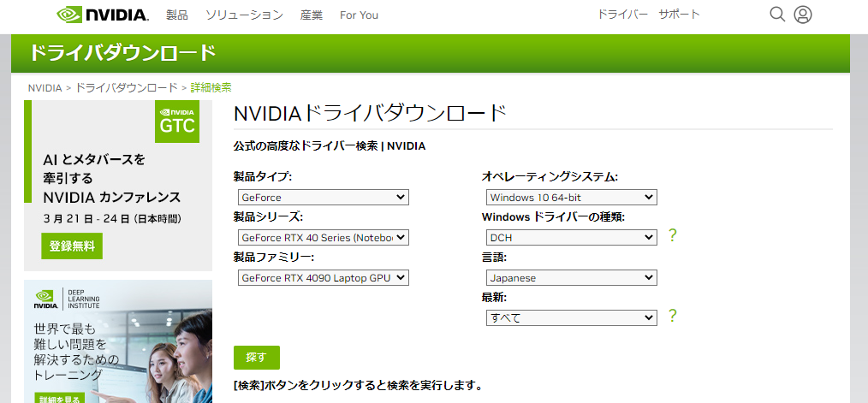Screen dimensions: 868x403
Task: Click the 3月21日-24日 date text
Action: pos(112,219)
